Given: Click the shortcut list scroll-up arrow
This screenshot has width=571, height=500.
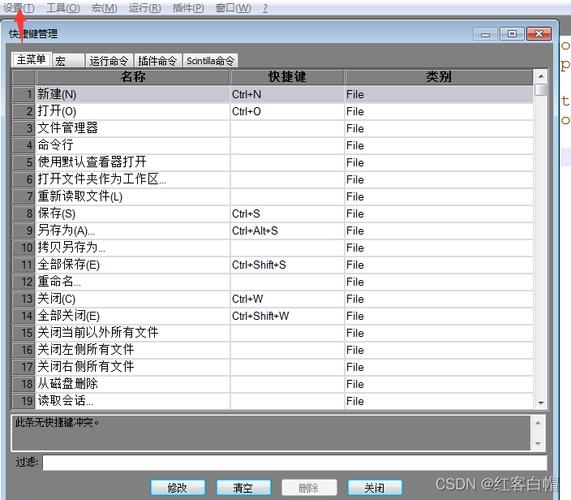Looking at the screenshot, I should [x=541, y=76].
